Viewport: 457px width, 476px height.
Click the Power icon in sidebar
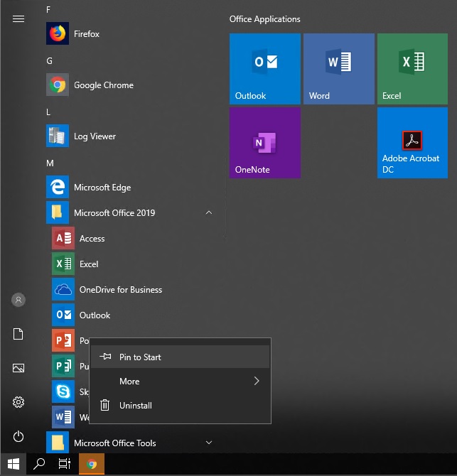(18, 436)
